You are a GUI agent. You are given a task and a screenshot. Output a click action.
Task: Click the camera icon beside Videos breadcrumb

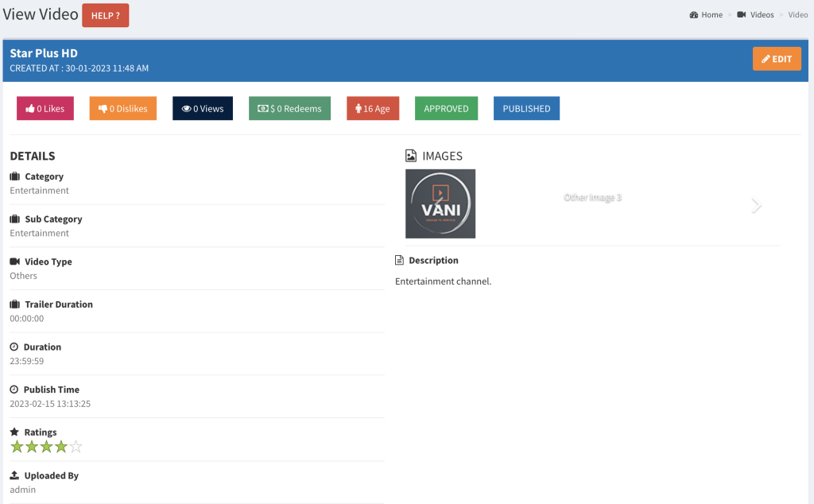tap(742, 14)
